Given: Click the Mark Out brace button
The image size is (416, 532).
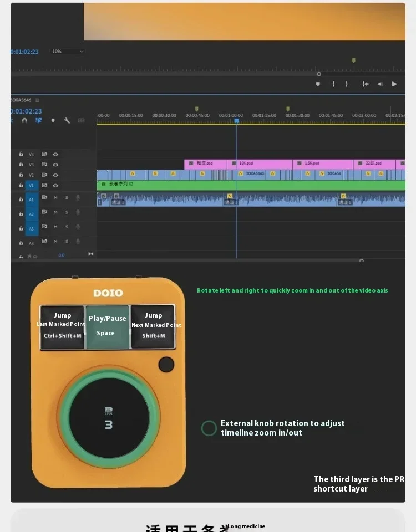Looking at the screenshot, I should pos(346,84).
